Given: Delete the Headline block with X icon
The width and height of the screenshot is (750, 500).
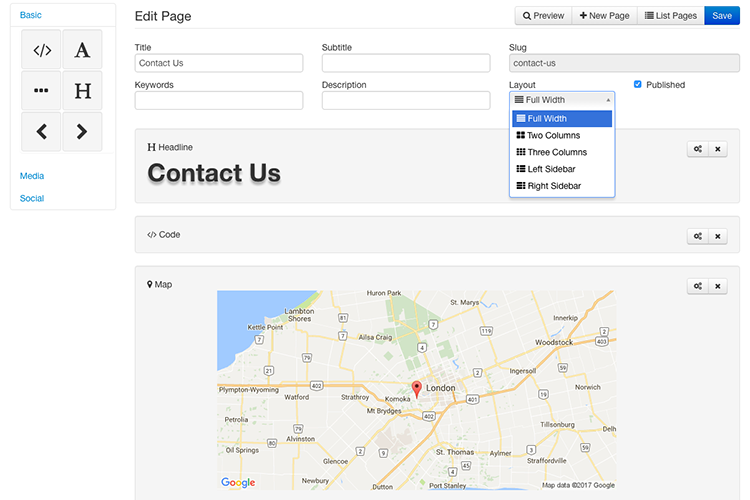Looking at the screenshot, I should coord(718,149).
